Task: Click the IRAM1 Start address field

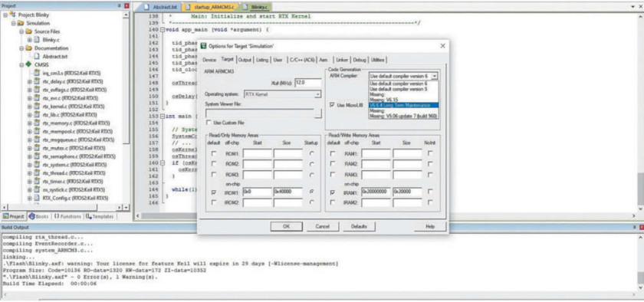Action: (x=376, y=192)
